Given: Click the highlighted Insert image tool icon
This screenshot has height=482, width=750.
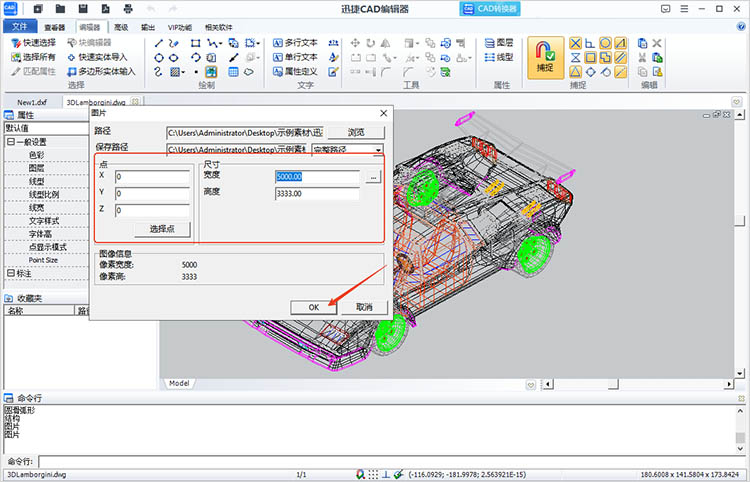Looking at the screenshot, I should 211,72.
